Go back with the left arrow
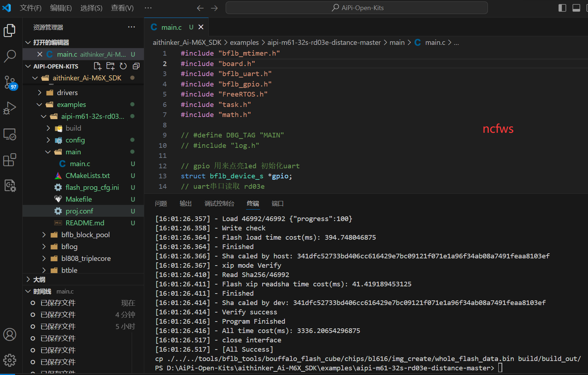The height and width of the screenshot is (375, 588). pos(200,8)
